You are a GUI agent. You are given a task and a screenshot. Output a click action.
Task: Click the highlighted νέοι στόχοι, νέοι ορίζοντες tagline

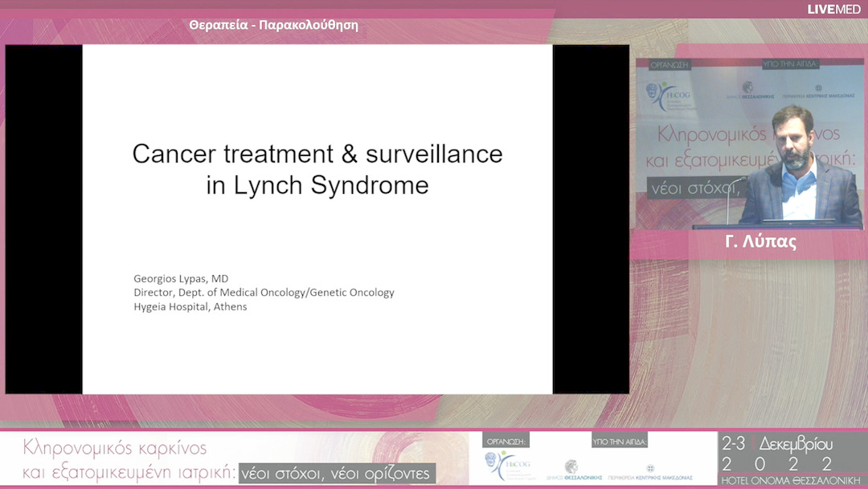click(x=338, y=473)
